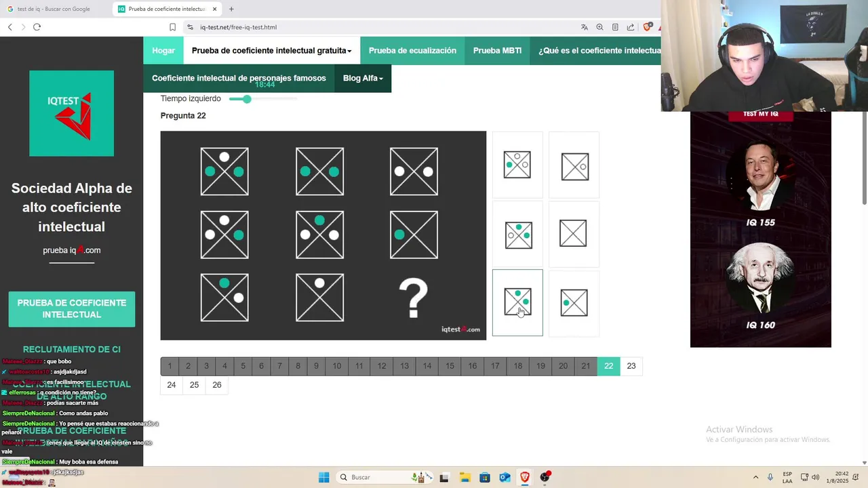Select the 'Prueba de coeficiente intelectual' tab
Screen dimensions: 868x488
[166, 9]
